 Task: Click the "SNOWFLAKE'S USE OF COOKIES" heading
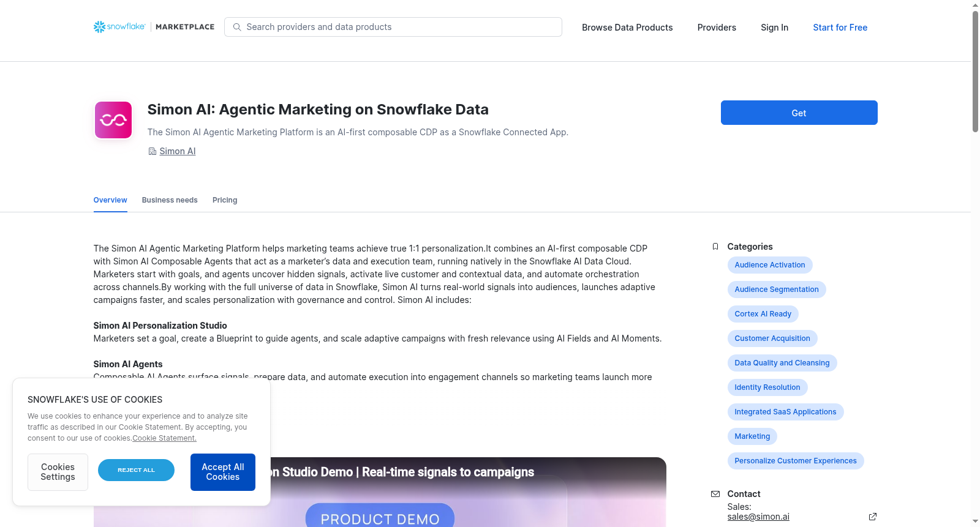95,400
